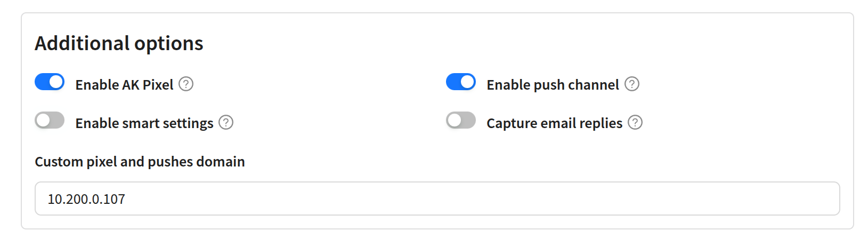Click the grey knob of the smart settings switch
The image size is (868, 246).
(43, 121)
